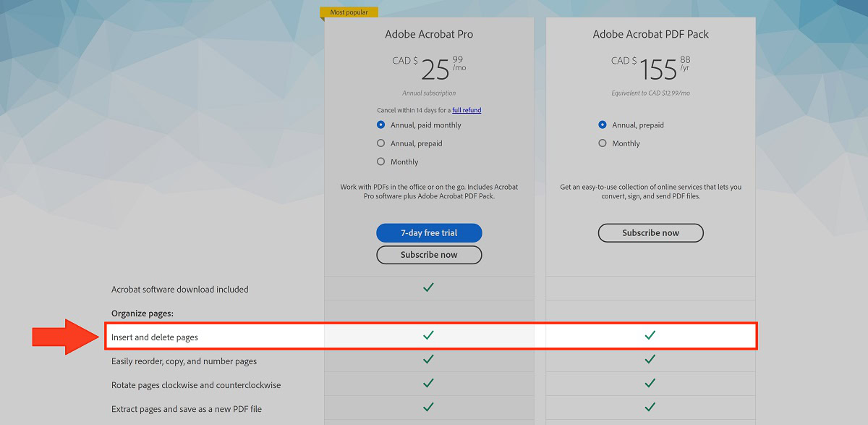Click the 'Insert and delete pages' feature label

coord(155,337)
